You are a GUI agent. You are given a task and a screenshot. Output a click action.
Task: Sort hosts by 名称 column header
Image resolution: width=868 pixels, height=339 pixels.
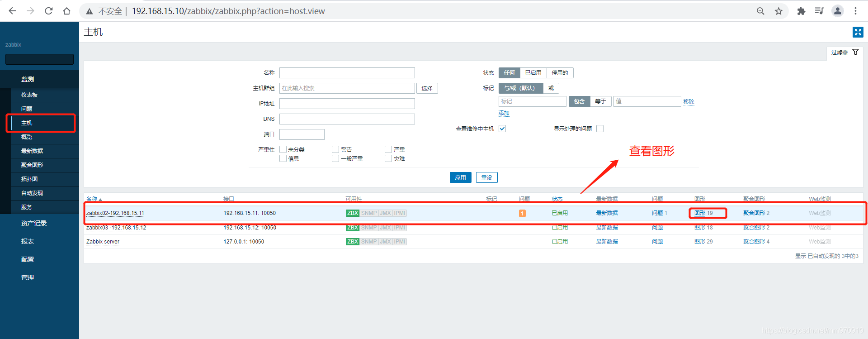94,199
